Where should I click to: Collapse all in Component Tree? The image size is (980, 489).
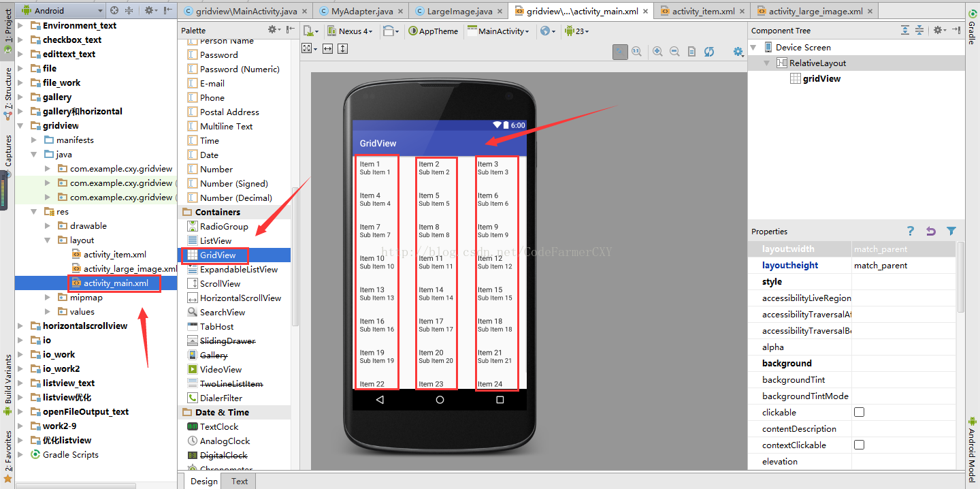[x=919, y=30]
